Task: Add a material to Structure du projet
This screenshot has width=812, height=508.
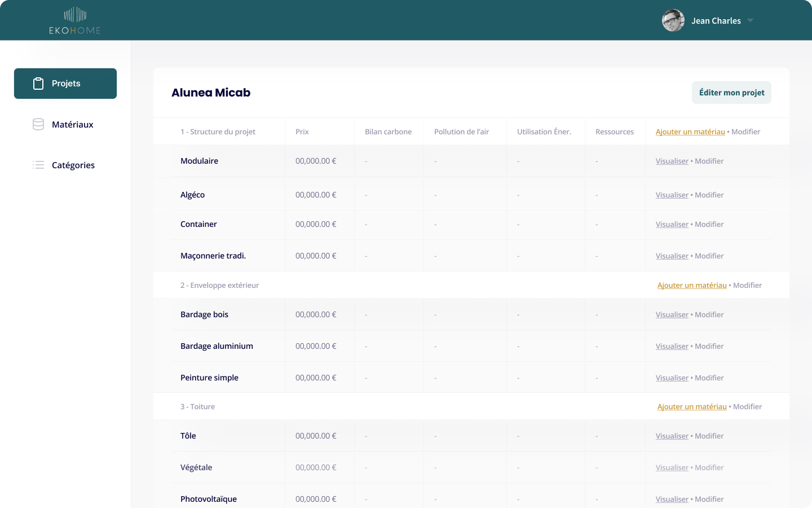Action: 690,132
